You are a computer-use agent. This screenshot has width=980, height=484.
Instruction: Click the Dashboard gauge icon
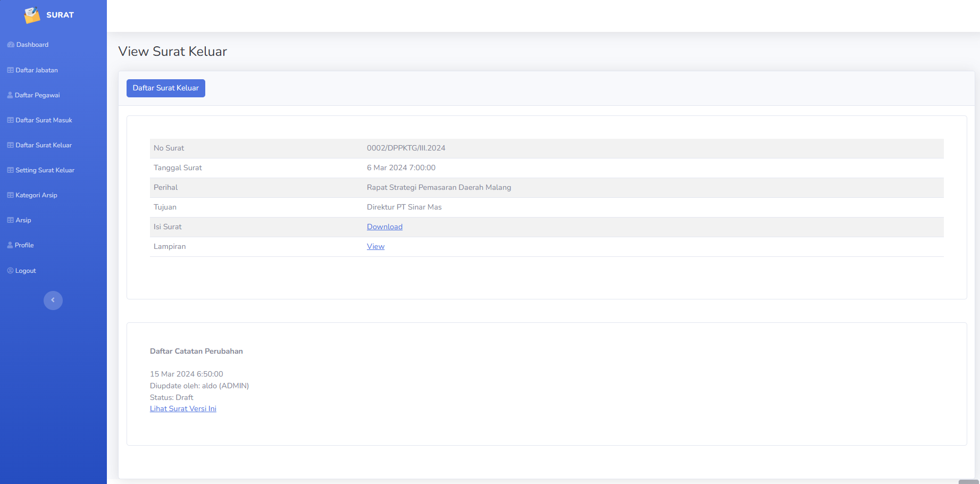[11, 45]
